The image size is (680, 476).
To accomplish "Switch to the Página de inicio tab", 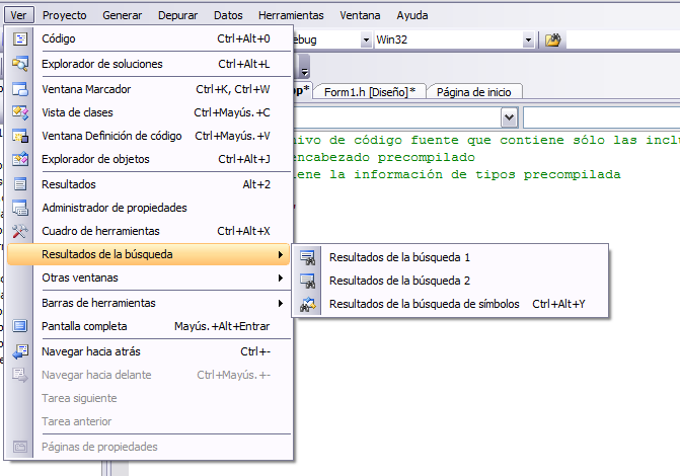I will click(x=474, y=92).
